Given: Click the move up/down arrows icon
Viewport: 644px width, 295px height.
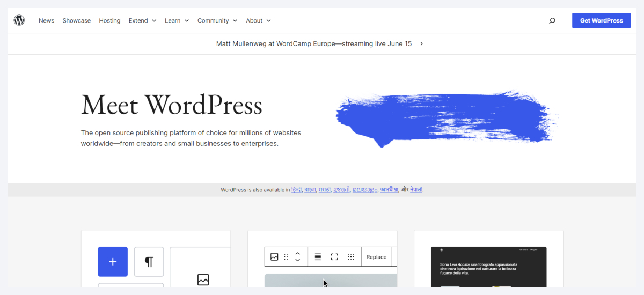Looking at the screenshot, I should 298,257.
